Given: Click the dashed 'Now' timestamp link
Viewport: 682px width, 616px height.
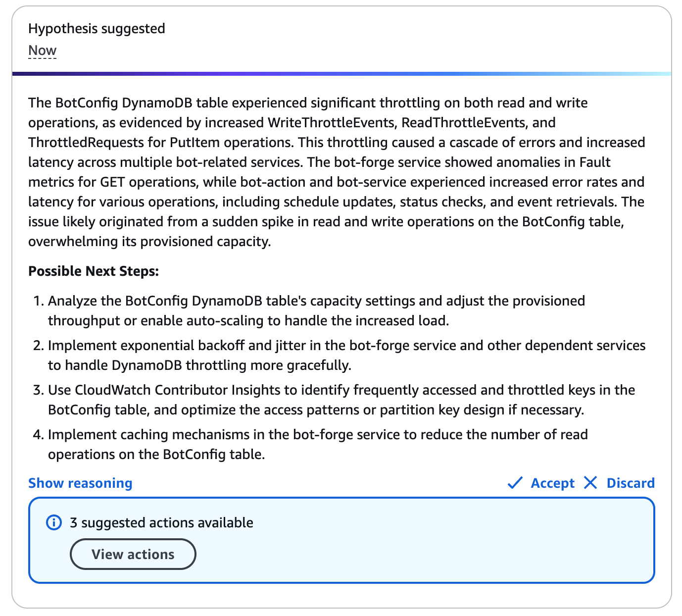Looking at the screenshot, I should pos(42,50).
